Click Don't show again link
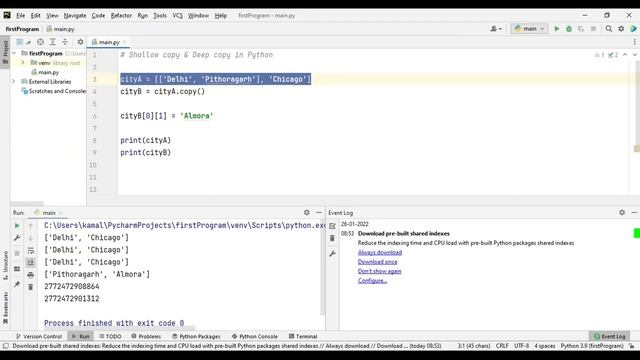The image size is (640, 360). (x=380, y=271)
